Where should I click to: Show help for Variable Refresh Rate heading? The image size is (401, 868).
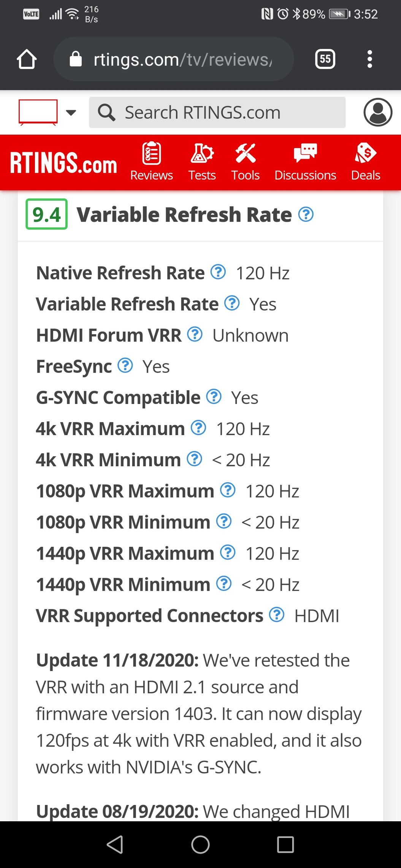(x=306, y=215)
